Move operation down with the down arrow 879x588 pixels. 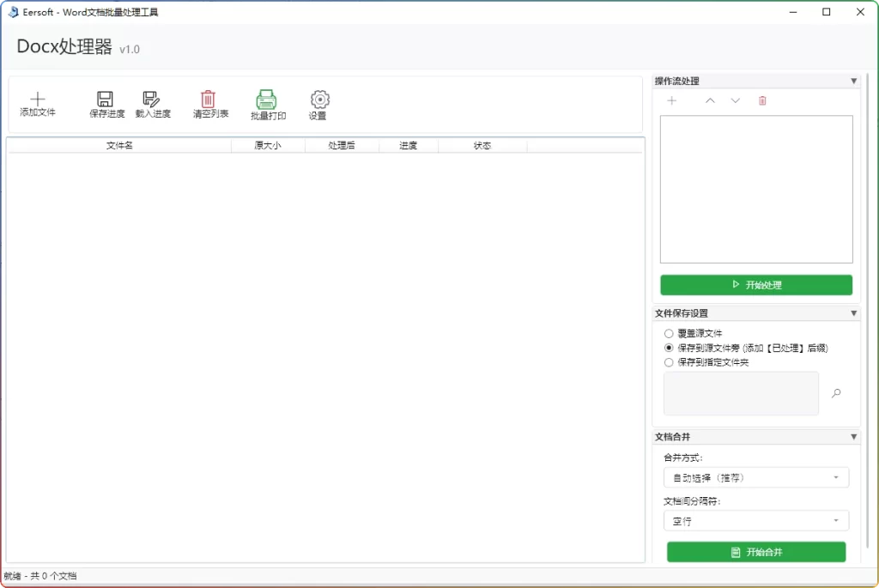tap(736, 100)
